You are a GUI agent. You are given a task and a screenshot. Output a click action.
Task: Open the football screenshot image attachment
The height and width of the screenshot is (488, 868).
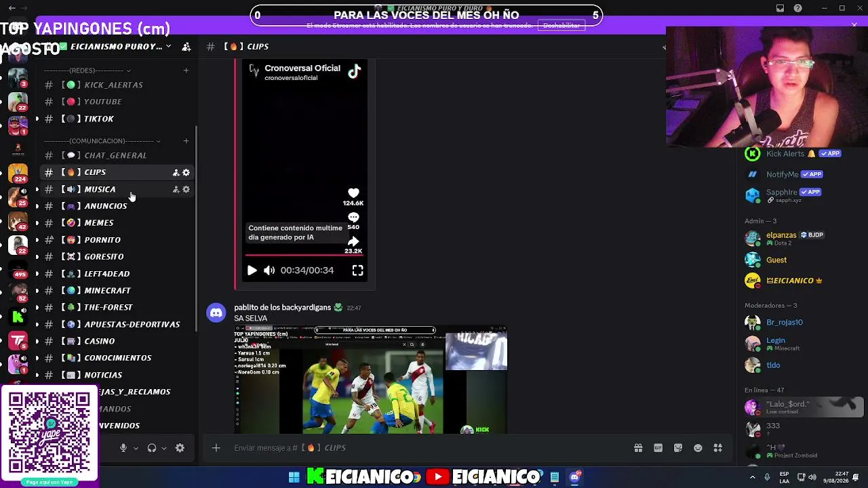[x=371, y=380]
